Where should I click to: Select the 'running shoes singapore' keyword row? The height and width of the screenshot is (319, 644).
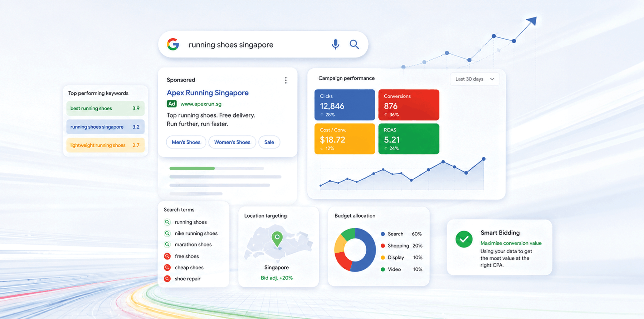tap(105, 127)
